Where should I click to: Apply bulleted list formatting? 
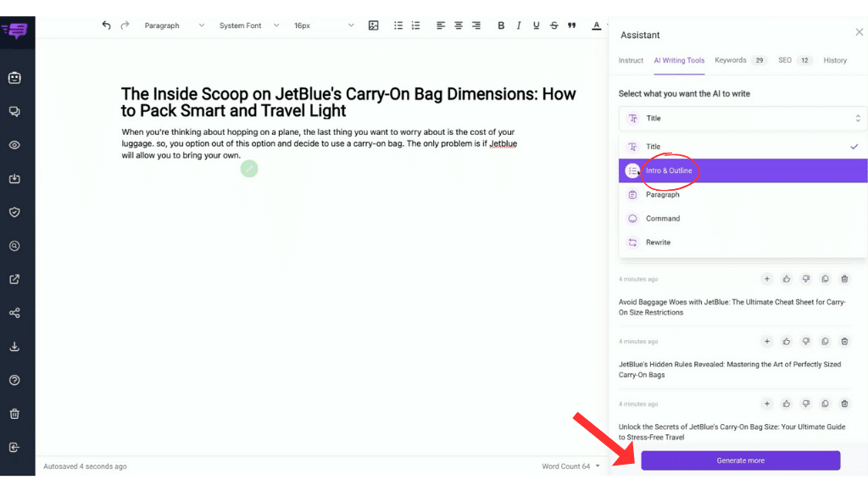(398, 25)
